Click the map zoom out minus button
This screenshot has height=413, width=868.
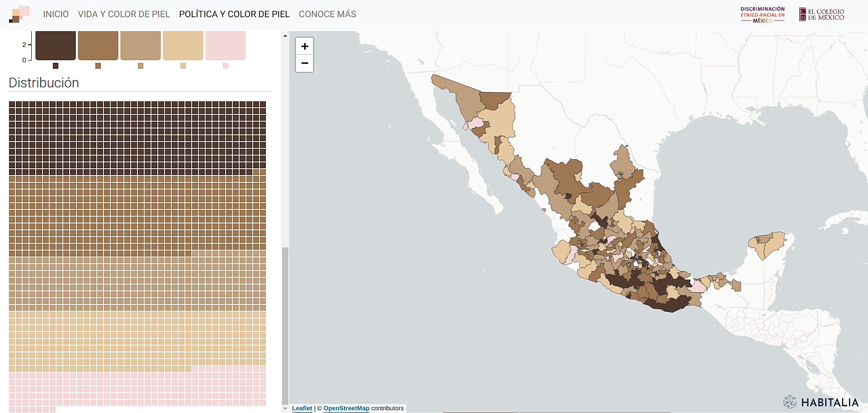(x=305, y=63)
